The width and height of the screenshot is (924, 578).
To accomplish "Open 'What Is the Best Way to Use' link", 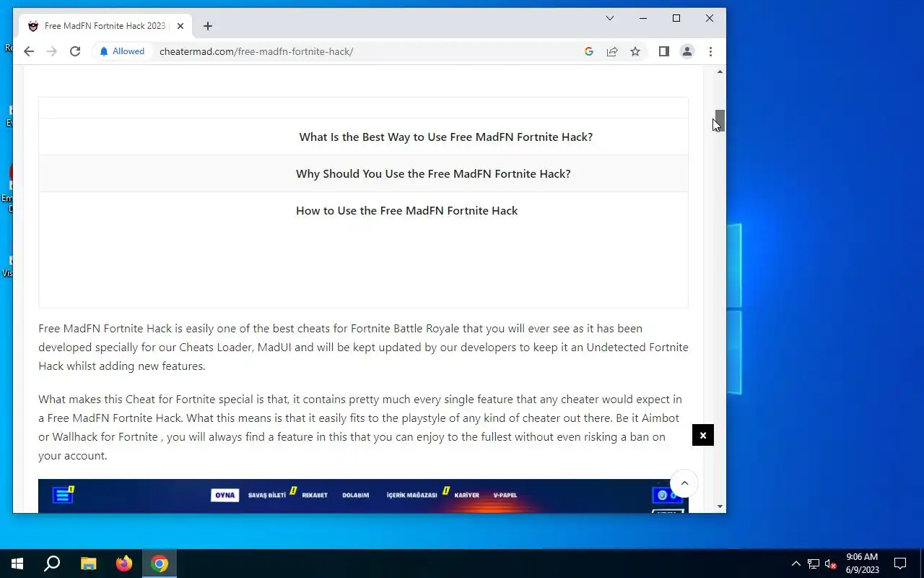I will click(446, 137).
